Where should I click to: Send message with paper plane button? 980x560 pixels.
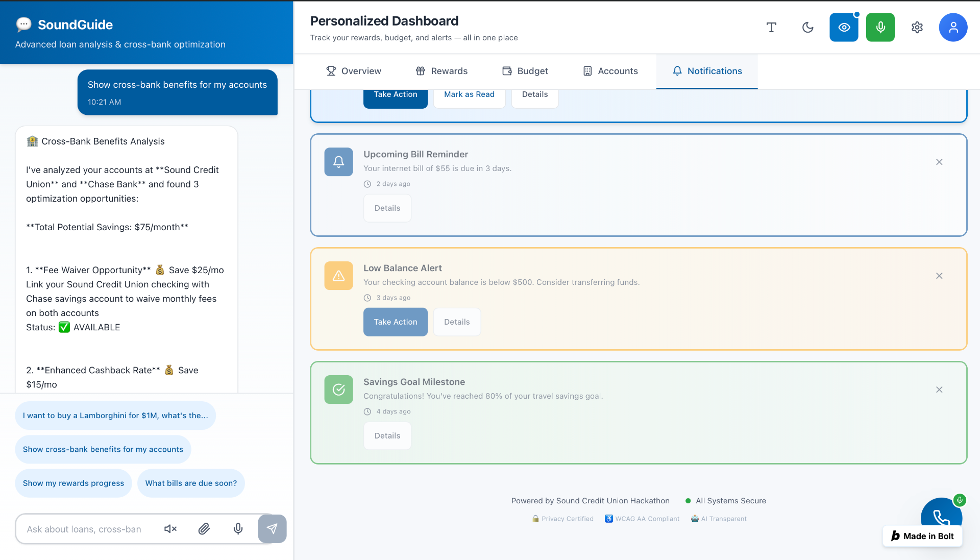(272, 529)
